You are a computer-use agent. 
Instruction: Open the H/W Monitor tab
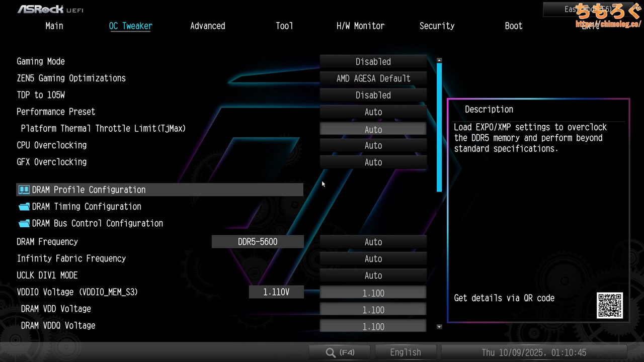[360, 26]
